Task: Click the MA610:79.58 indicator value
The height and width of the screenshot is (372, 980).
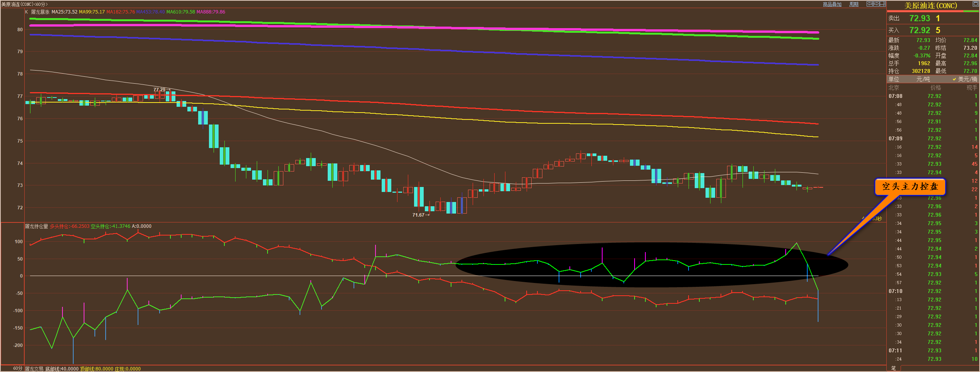Action: (181, 12)
